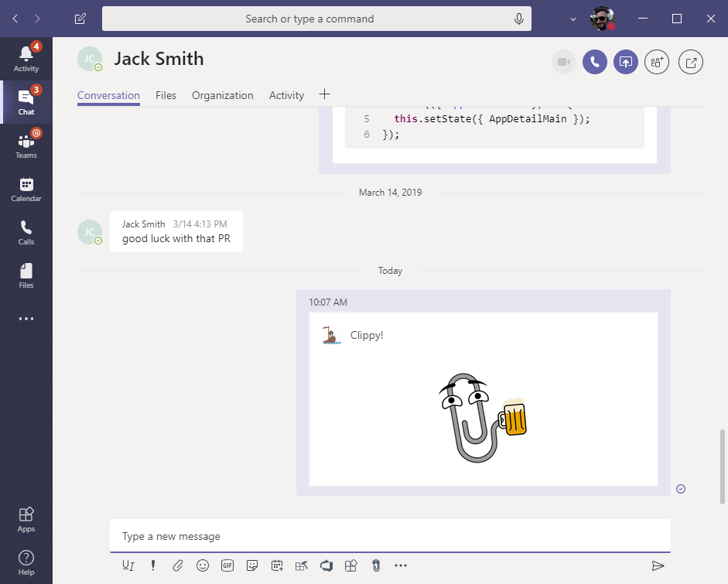Image resolution: width=728 pixels, height=584 pixels.
Task: Open the sticker picker
Action: point(251,565)
